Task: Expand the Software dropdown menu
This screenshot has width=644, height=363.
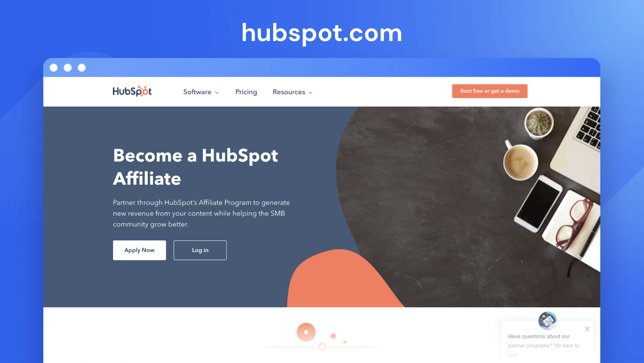Action: [201, 92]
